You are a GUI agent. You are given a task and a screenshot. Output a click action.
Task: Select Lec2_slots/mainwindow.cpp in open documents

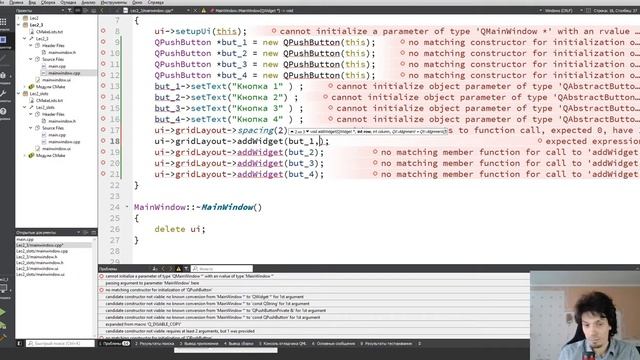pyautogui.click(x=42, y=251)
